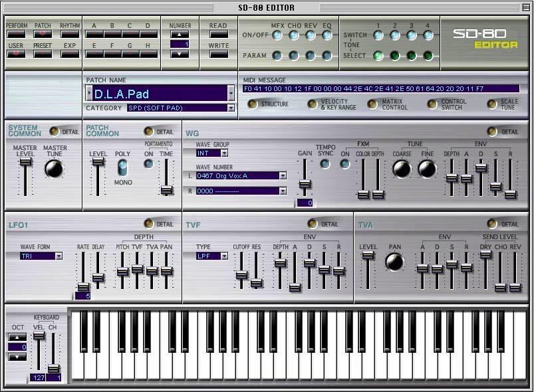This screenshot has width=534, height=392.
Task: Open the TVF Type dropdown
Action: (x=224, y=256)
